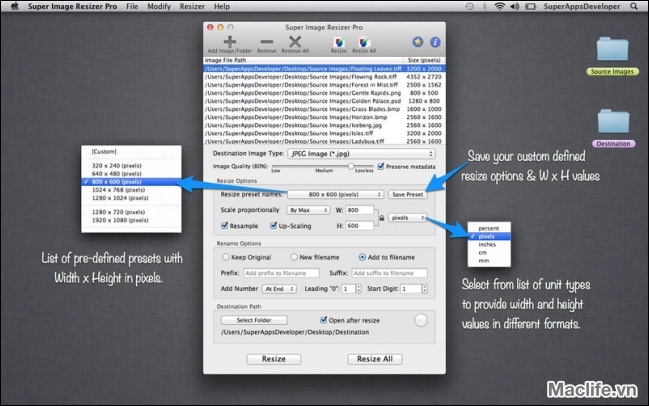This screenshot has width=649, height=406.
Task: Click the Leading 0 stepper arrows
Action: pyautogui.click(x=358, y=289)
